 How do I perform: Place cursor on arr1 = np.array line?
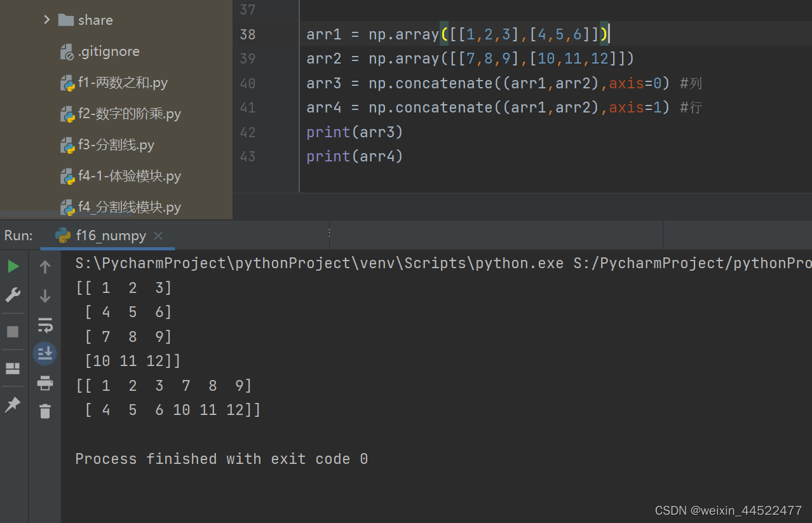[457, 34]
